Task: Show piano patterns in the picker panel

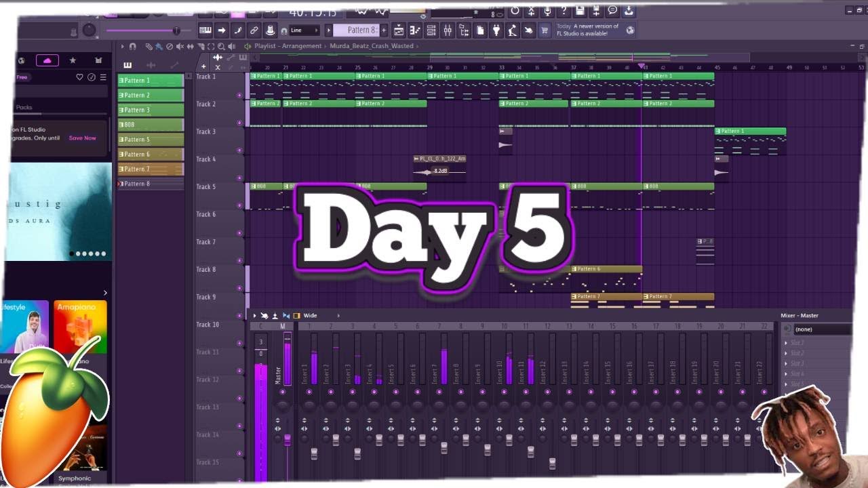Action: [x=127, y=65]
